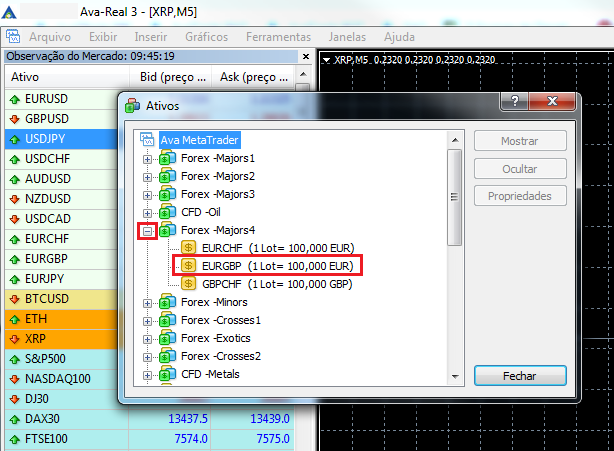Click the Forex -Majors2 group folder icon

tap(167, 176)
